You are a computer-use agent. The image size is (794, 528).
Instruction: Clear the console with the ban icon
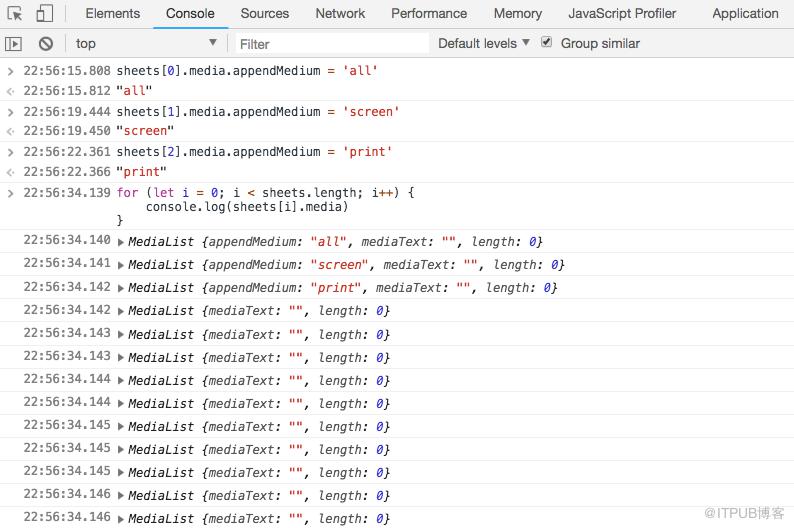(46, 44)
